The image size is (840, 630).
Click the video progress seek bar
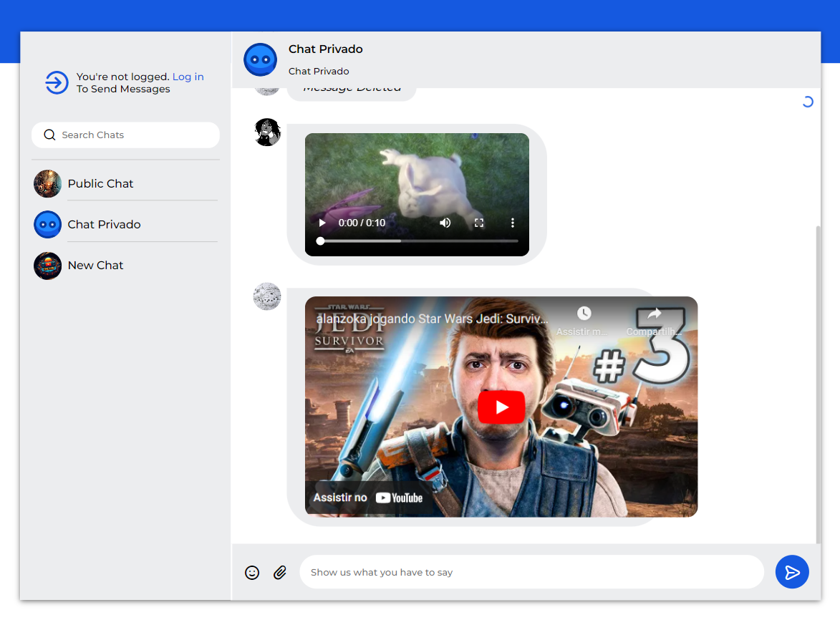tap(419, 241)
